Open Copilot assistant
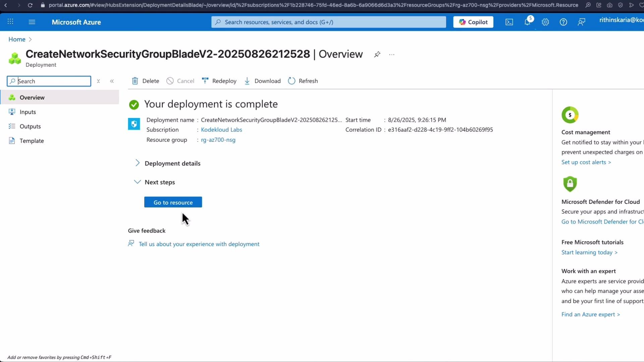The width and height of the screenshot is (644, 362). pyautogui.click(x=473, y=22)
